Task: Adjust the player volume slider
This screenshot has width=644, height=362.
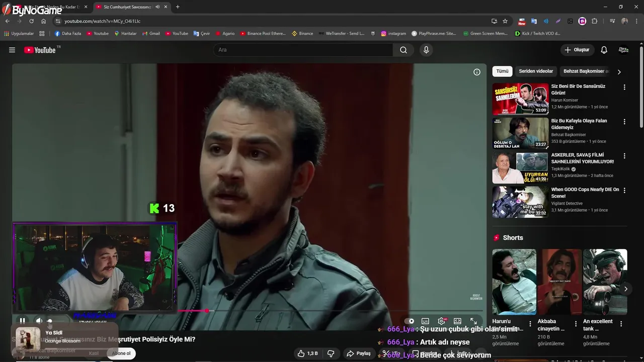Action: coord(56,321)
